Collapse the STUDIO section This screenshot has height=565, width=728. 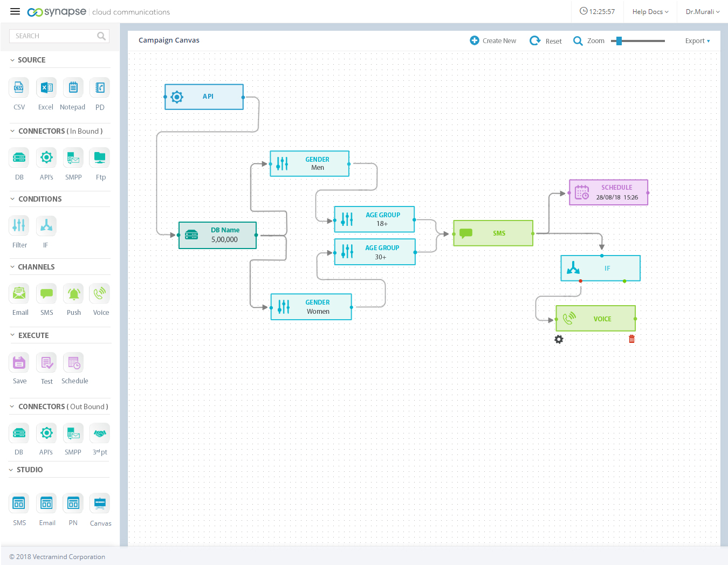click(11, 470)
